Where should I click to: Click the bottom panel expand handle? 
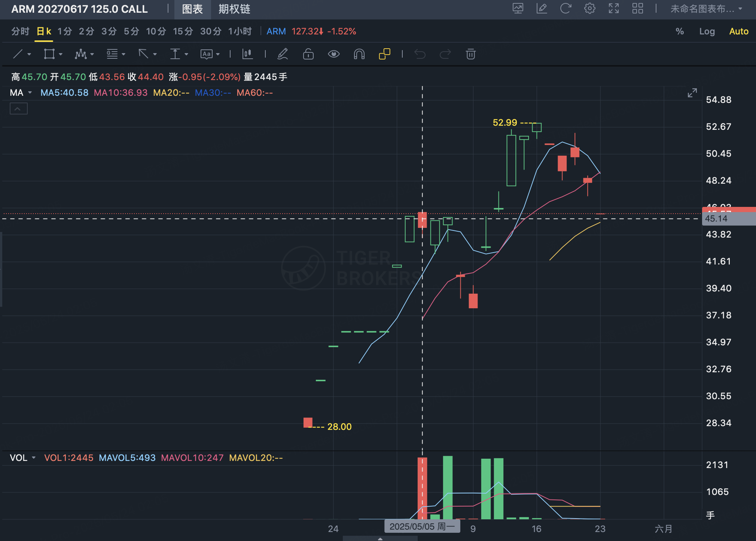(x=380, y=539)
